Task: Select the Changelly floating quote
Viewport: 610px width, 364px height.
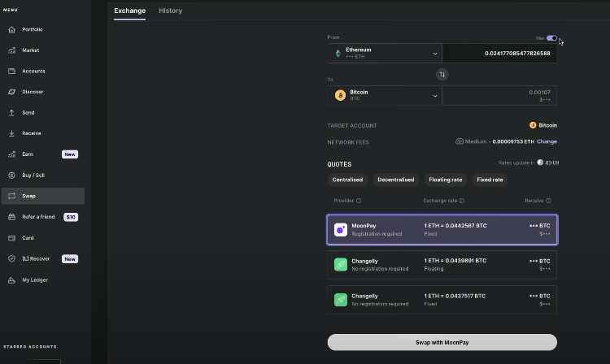Action: (442, 265)
